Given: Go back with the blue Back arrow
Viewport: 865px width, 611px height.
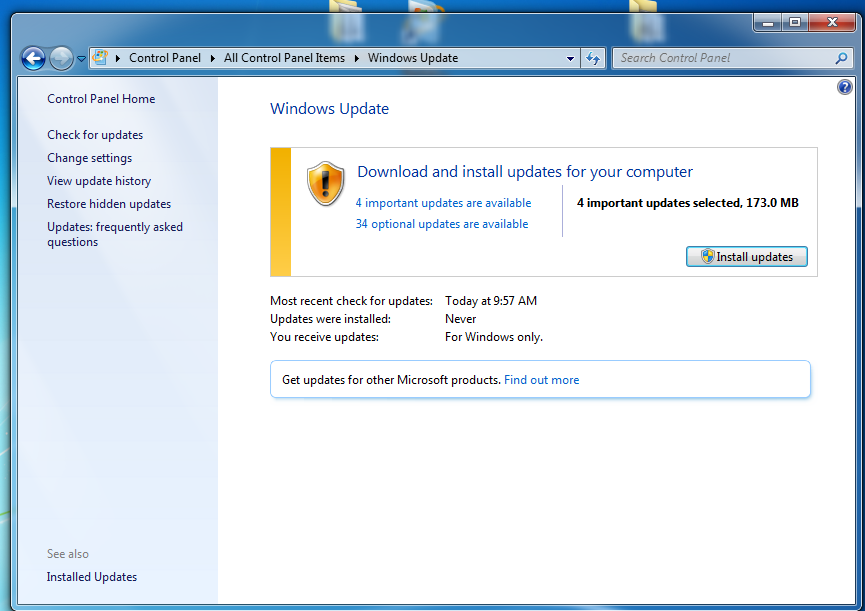Looking at the screenshot, I should click(33, 58).
